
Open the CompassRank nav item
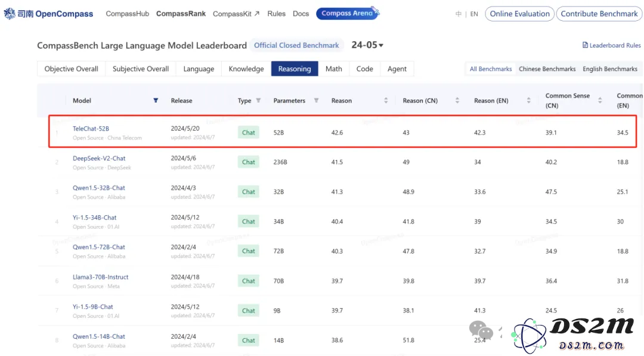pos(181,14)
